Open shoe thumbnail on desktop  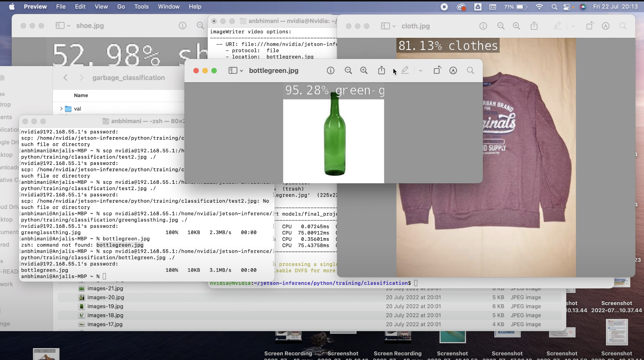46,354
